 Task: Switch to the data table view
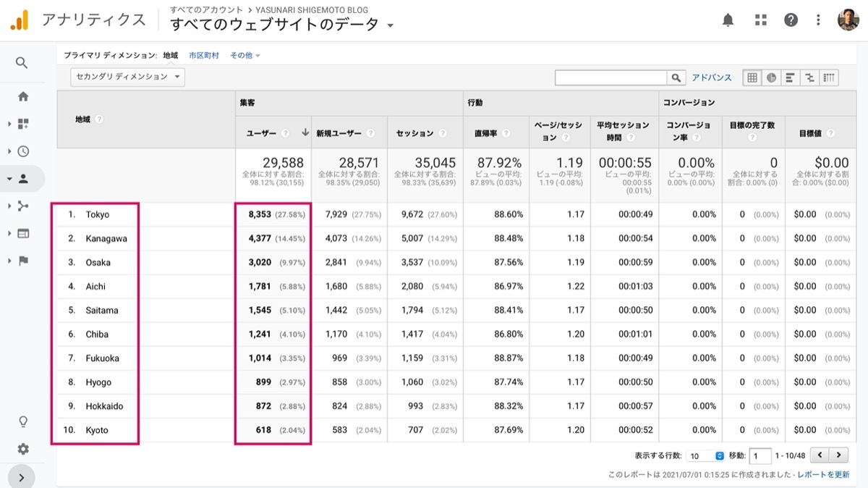pyautogui.click(x=752, y=77)
